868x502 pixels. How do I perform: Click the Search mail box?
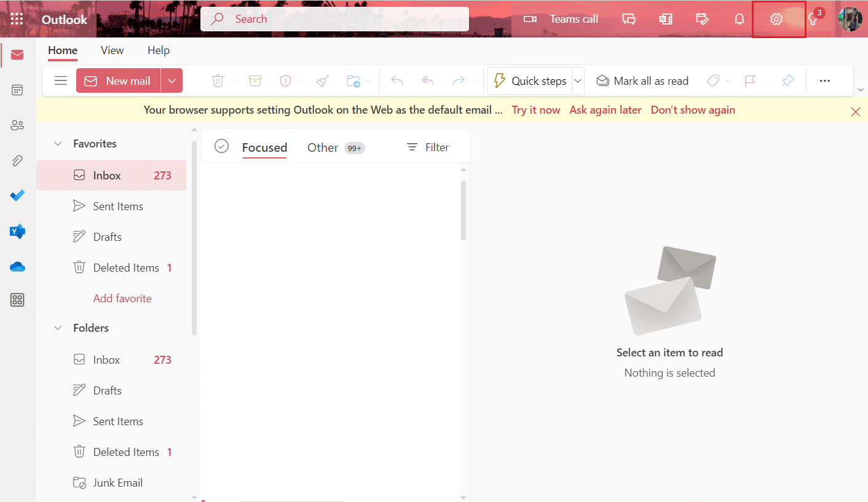click(x=334, y=19)
